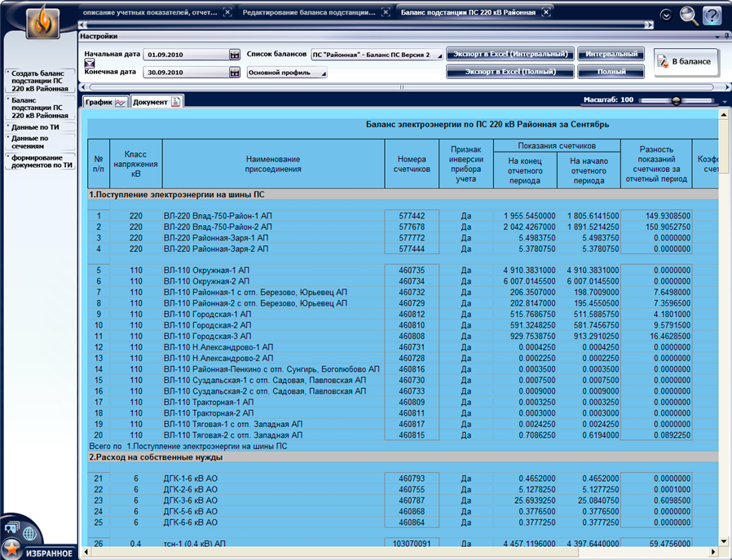Click the Конечная дата input field
732x560 pixels.
[187, 73]
